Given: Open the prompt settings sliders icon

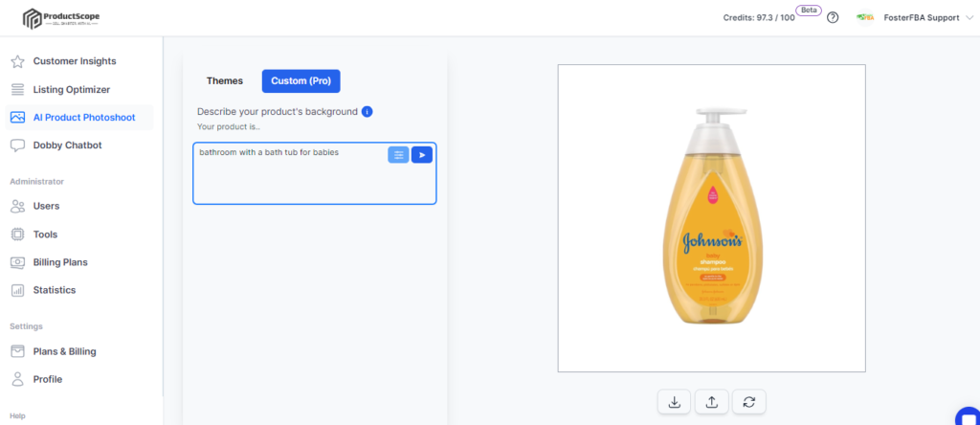Looking at the screenshot, I should (399, 155).
